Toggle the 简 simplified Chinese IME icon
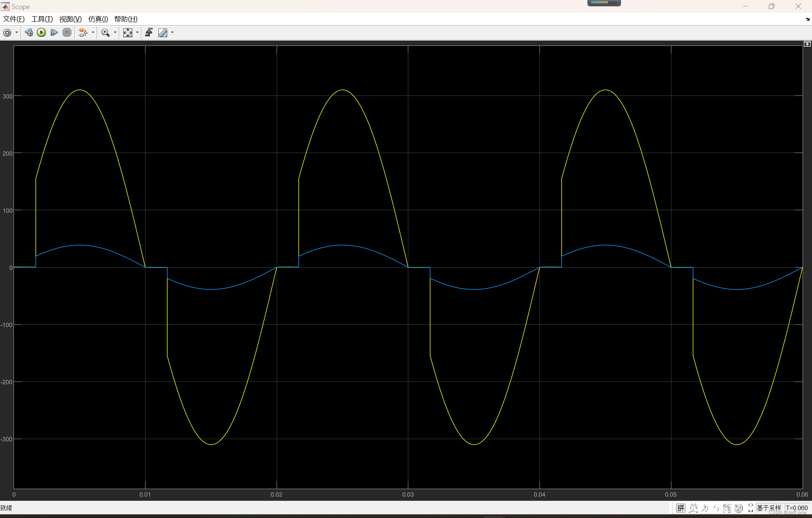The image size is (812, 518). (727, 508)
